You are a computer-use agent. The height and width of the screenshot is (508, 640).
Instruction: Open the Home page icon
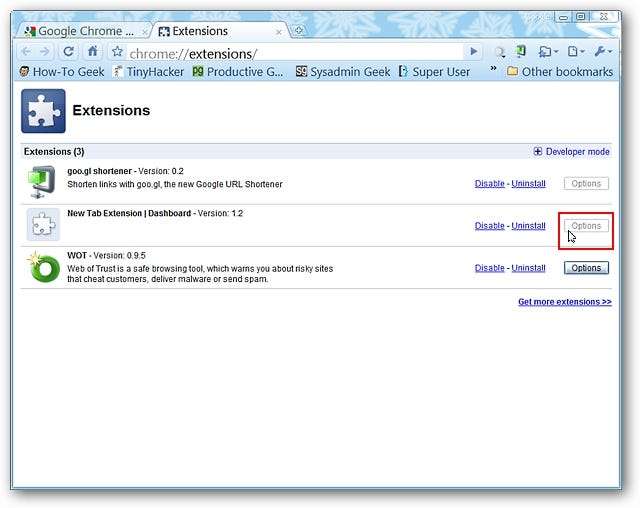click(93, 51)
